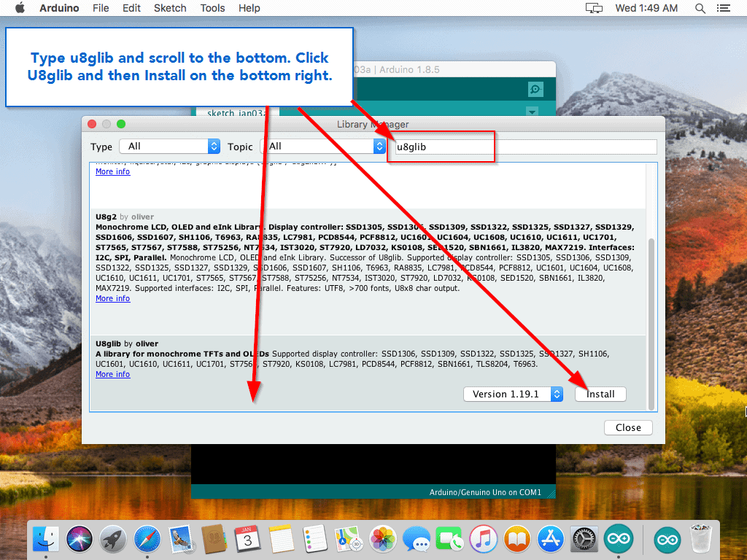
Task: Open Arduino icon right of dock divider
Action: [x=667, y=540]
